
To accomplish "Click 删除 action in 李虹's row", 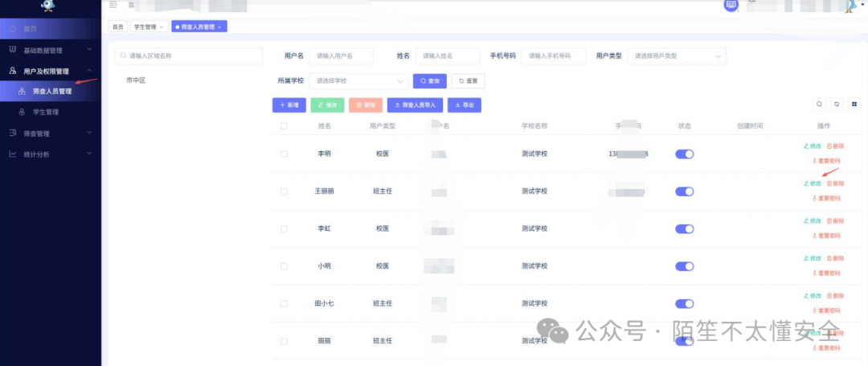I will 835,221.
